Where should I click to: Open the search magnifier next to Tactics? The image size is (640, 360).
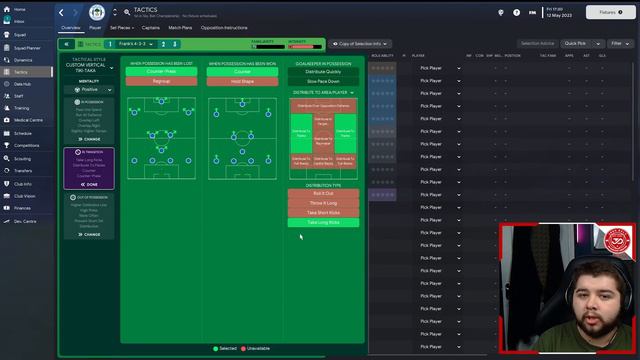127,13
